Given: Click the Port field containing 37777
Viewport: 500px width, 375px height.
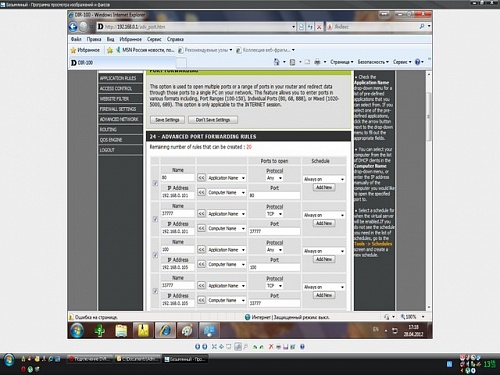Looking at the screenshot, I should tap(274, 231).
